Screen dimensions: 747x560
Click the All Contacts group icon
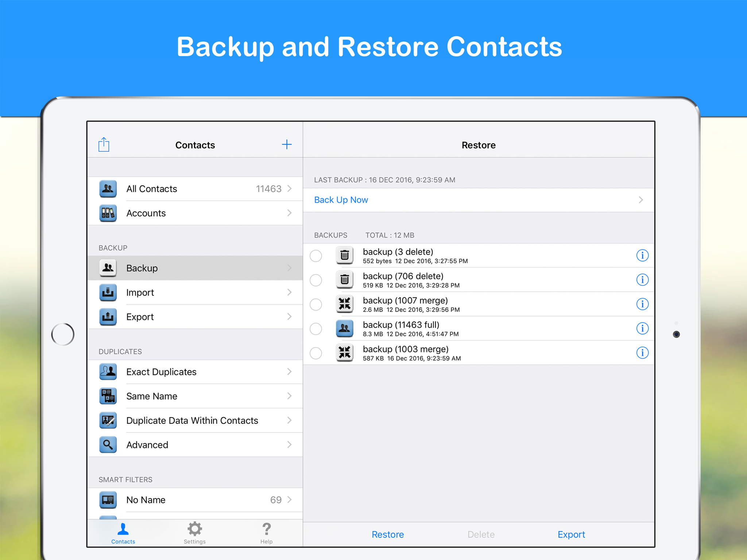click(x=108, y=189)
